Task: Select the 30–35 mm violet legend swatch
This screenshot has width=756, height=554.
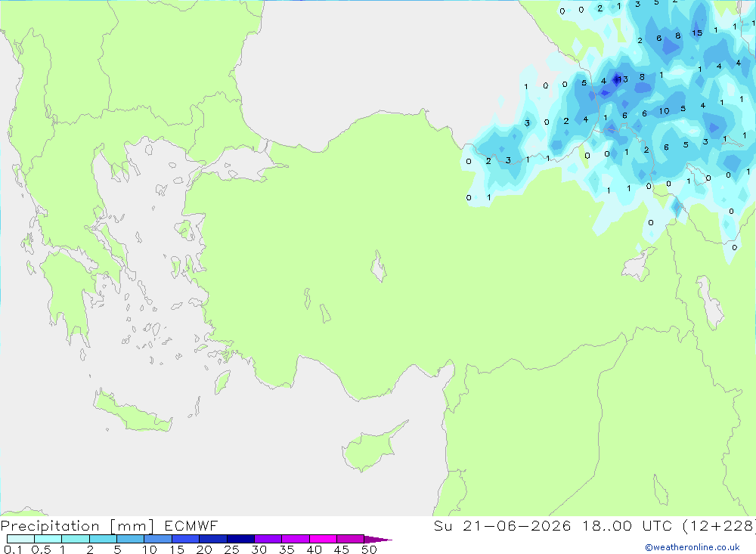Action: tap(268, 539)
